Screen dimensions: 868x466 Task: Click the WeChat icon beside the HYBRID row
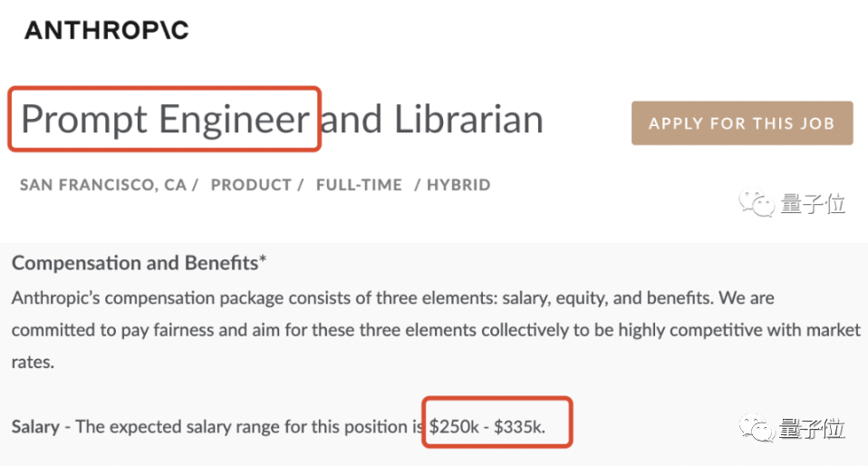tap(757, 203)
